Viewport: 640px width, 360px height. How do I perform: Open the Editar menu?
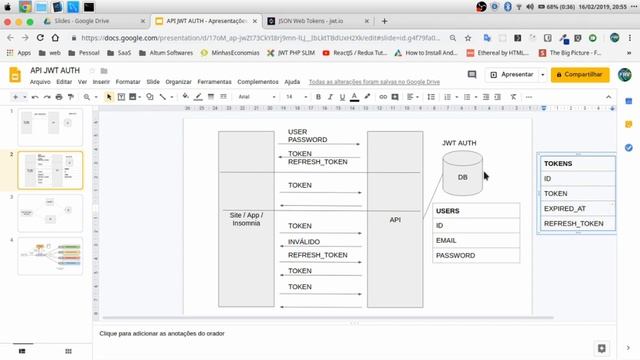[64, 82]
